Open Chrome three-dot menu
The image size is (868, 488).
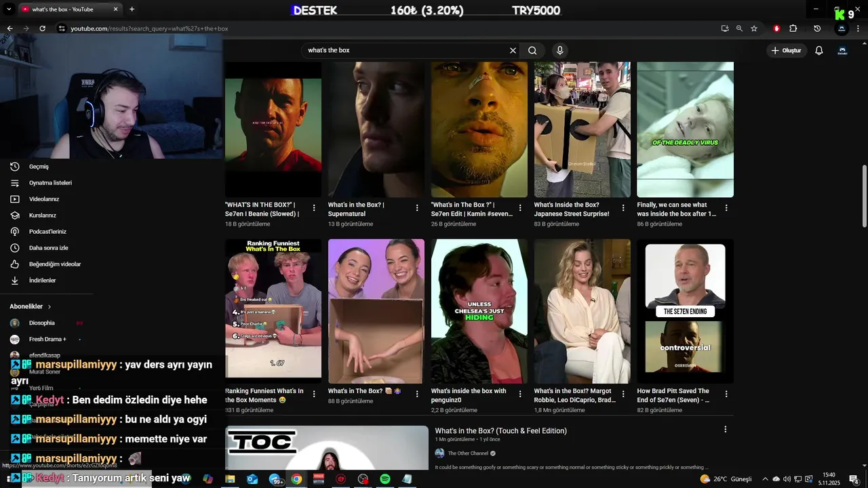859,28
